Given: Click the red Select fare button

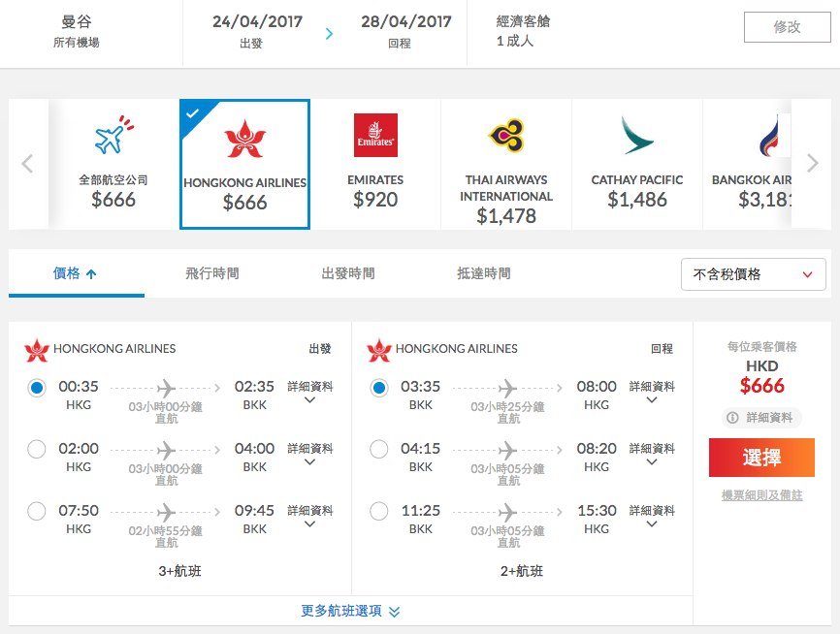Looking at the screenshot, I should click(761, 458).
